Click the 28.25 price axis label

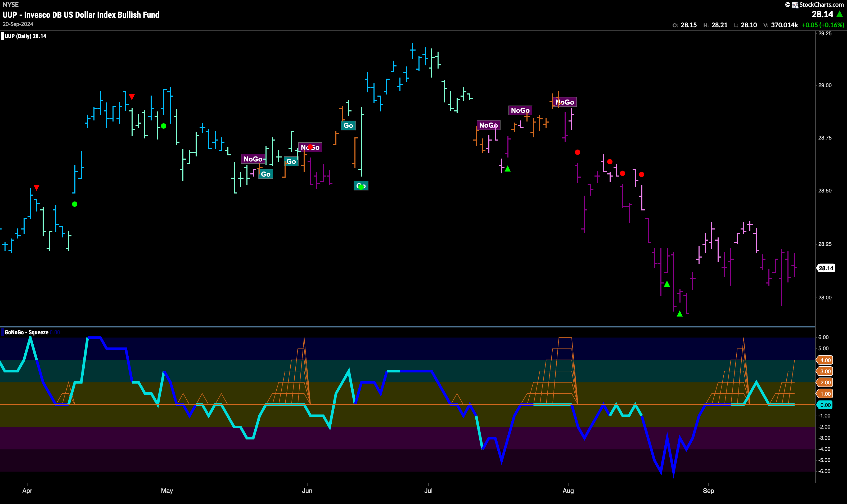click(x=825, y=244)
